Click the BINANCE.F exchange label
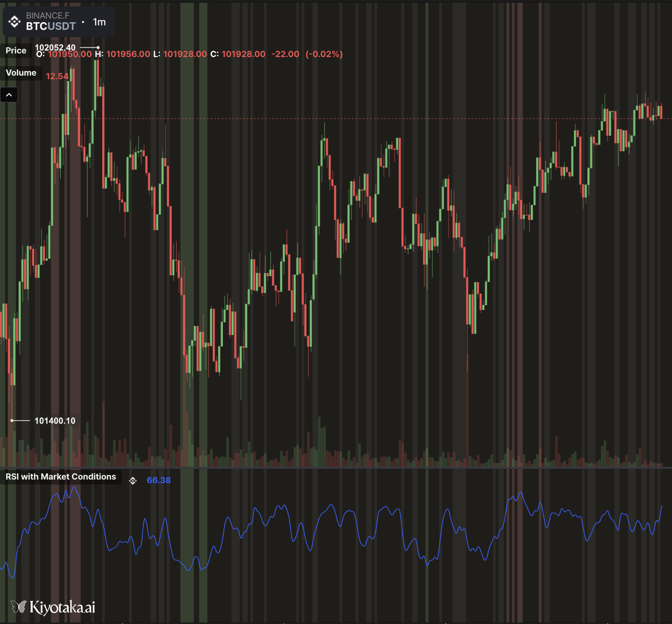Viewport: 672px width, 624px height. 48,15
